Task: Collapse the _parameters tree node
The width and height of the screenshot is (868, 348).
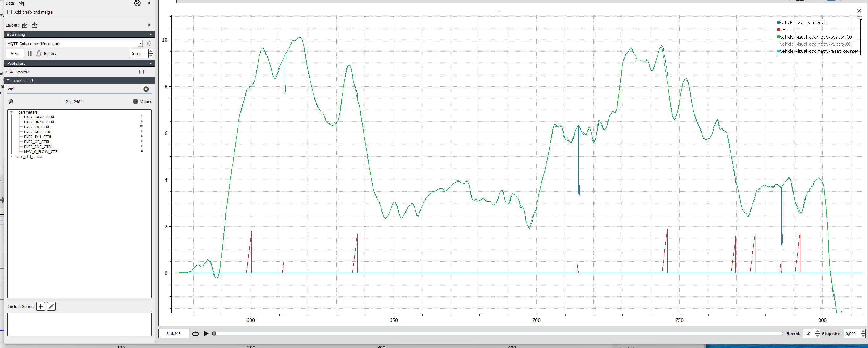Action: click(11, 112)
